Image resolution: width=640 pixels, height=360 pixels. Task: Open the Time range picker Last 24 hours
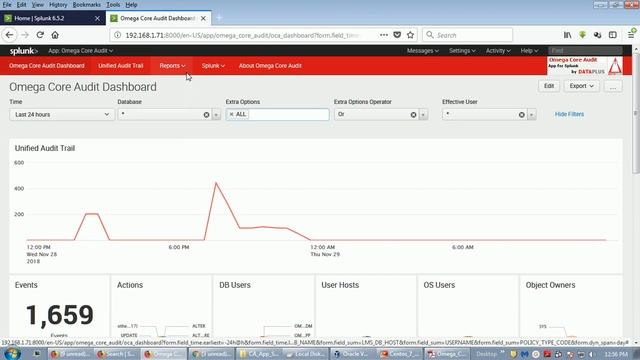tap(62, 115)
